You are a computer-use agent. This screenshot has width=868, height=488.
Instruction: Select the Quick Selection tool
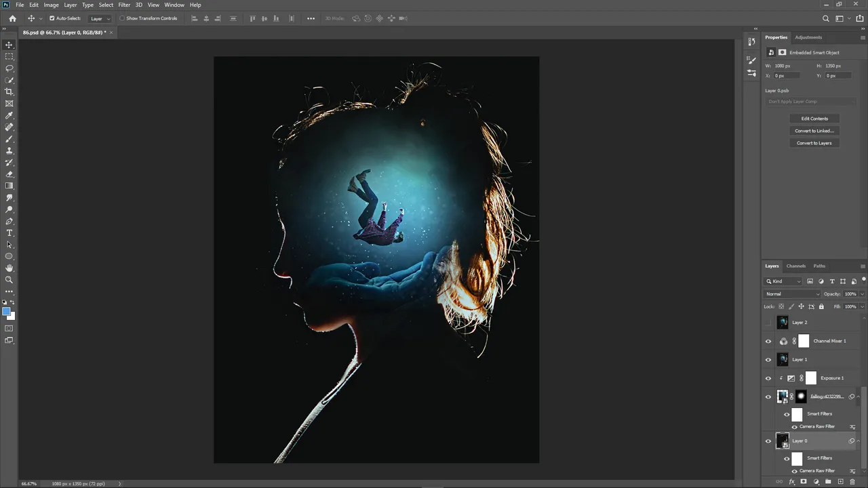[9, 80]
